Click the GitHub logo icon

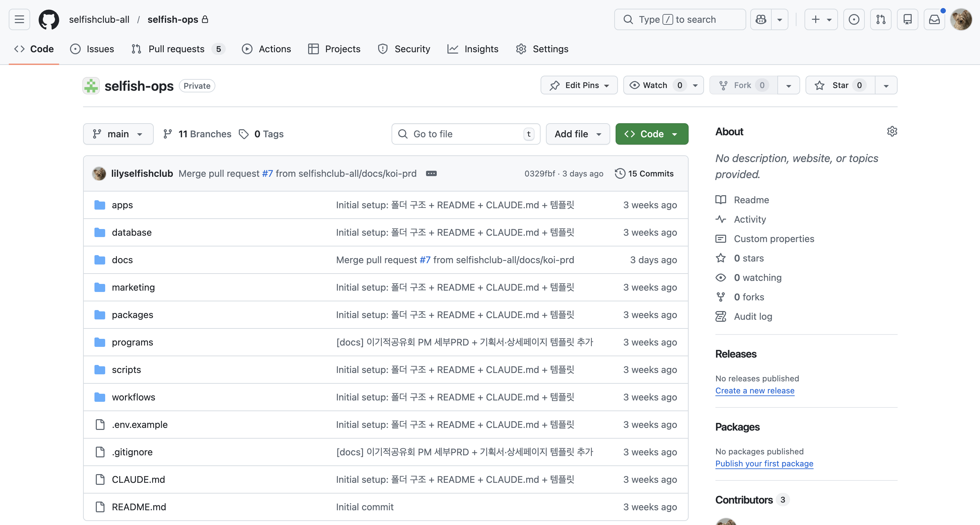(x=49, y=19)
